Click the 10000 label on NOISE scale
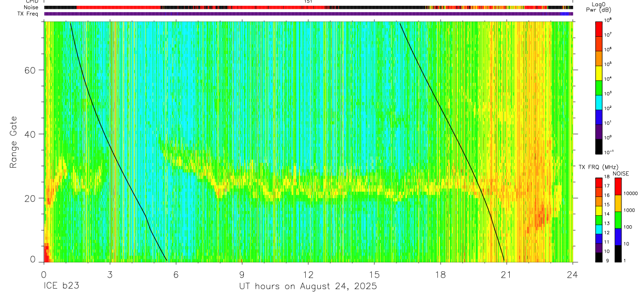 coord(631,193)
